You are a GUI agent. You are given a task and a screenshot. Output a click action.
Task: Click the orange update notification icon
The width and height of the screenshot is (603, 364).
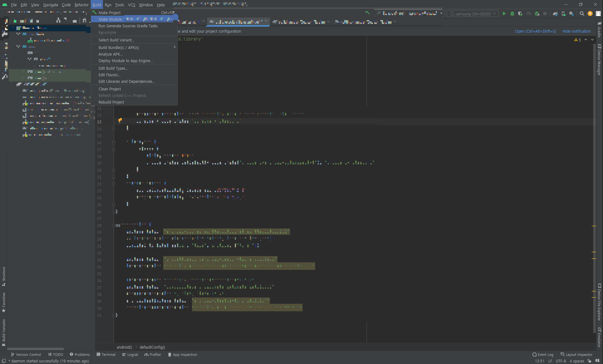[590, 14]
